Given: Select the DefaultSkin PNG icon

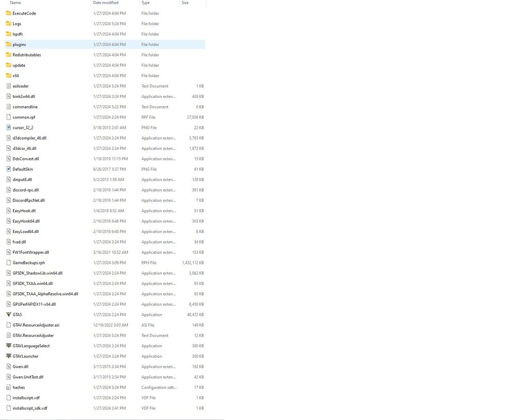Looking at the screenshot, I should click(9, 169).
